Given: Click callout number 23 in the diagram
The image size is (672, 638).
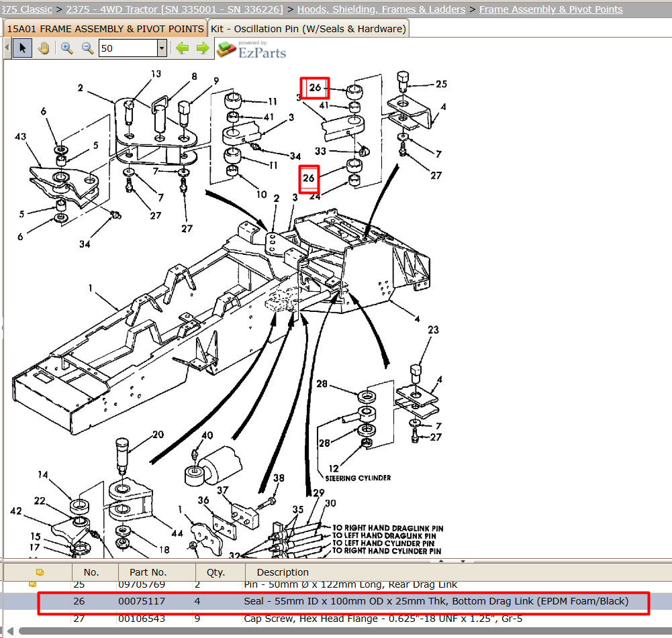Looking at the screenshot, I should click(433, 329).
